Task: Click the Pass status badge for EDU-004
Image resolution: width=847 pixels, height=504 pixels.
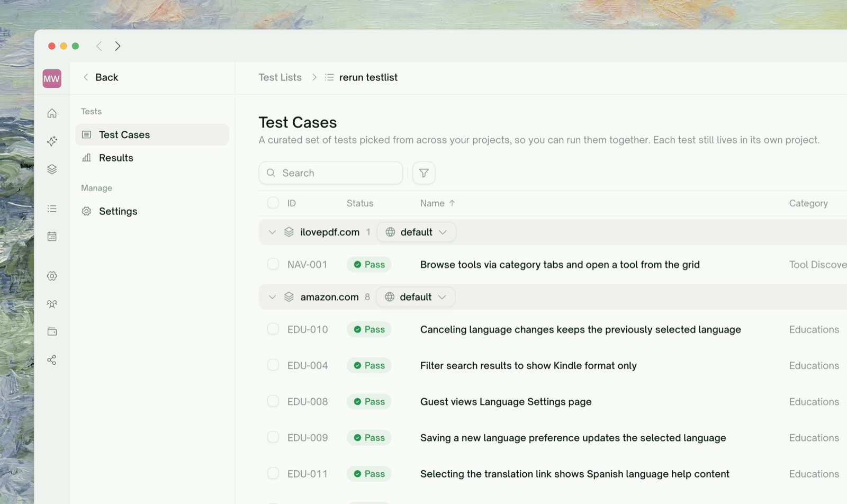Action: click(x=369, y=365)
